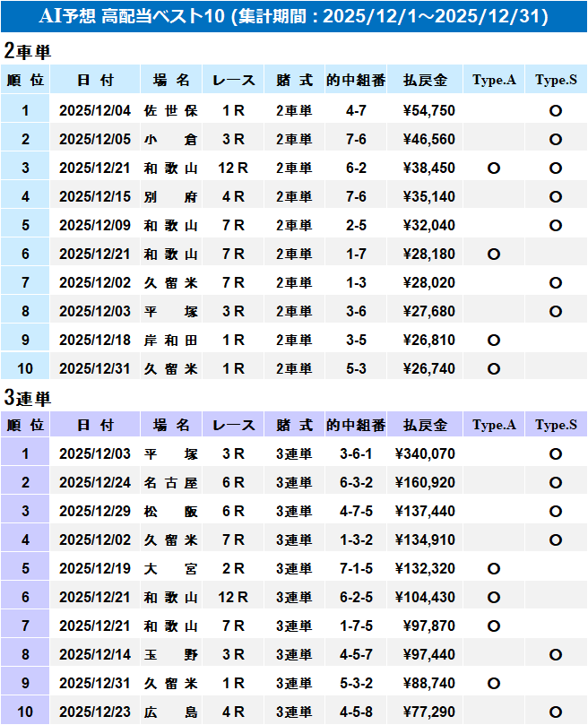Click Type.A header in the 2車単 table
588x725 pixels.
(494, 80)
